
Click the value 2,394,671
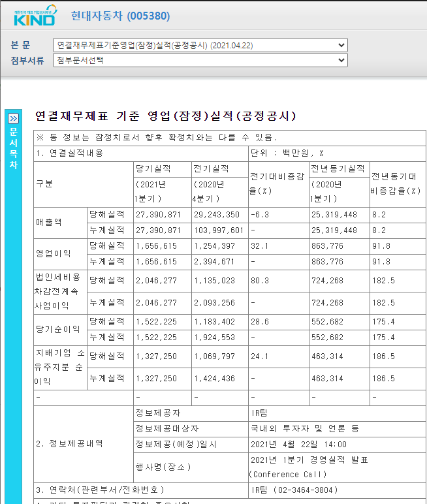(x=214, y=262)
